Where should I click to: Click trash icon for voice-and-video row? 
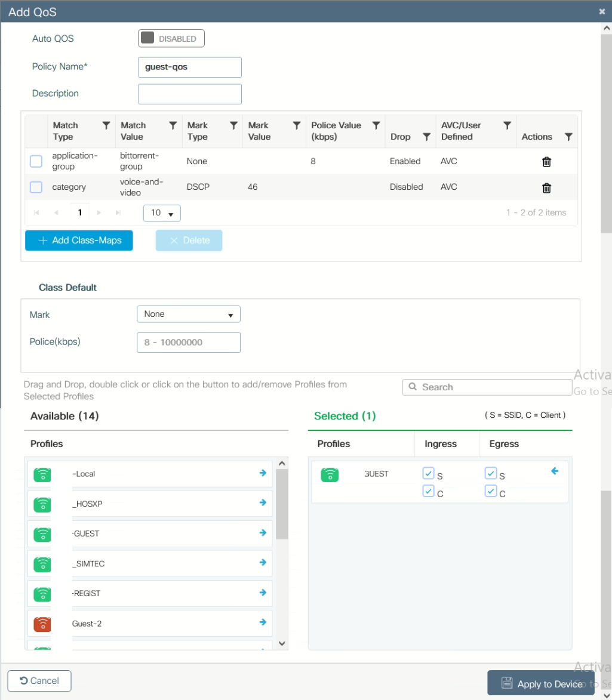click(546, 188)
